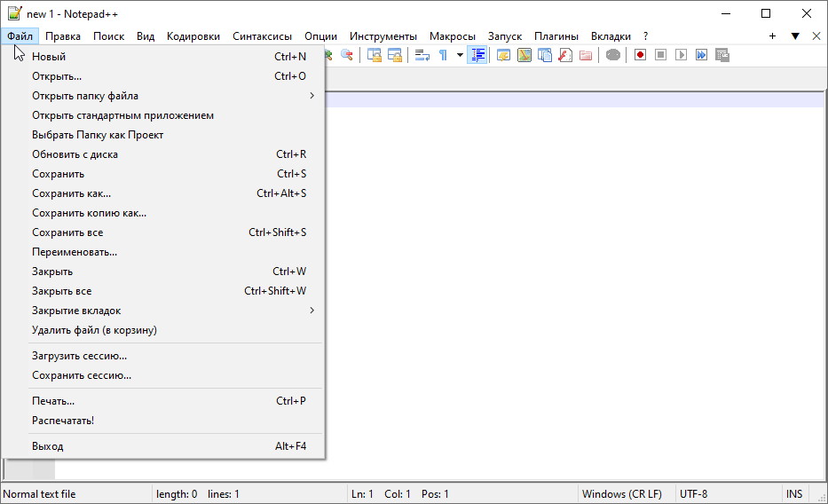Toggle the Show Indent Guide icon
Viewport: 828px width, 504px height.
477,55
